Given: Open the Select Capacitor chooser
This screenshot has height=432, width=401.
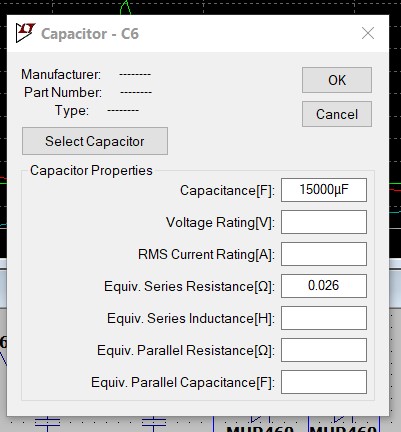Looking at the screenshot, I should tap(95, 141).
